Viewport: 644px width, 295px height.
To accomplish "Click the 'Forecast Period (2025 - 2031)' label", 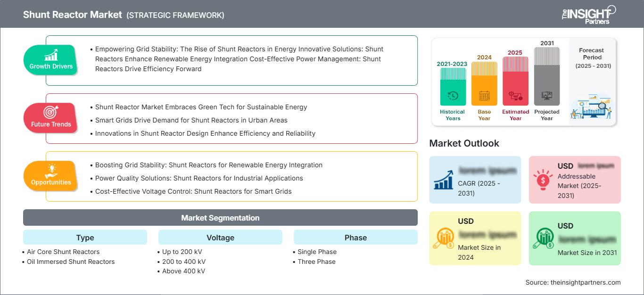I will [592, 58].
